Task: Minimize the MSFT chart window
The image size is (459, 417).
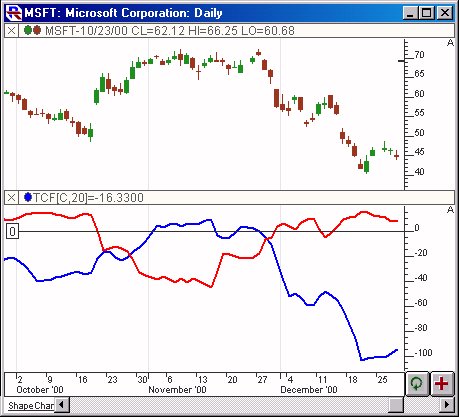Action: point(410,13)
